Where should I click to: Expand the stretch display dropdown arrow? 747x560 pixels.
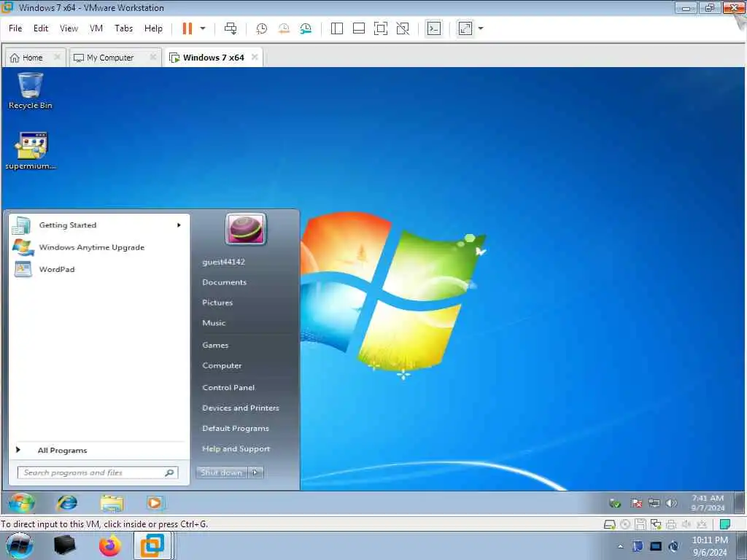point(481,28)
